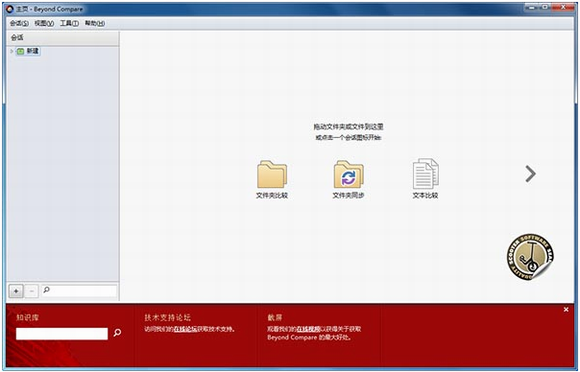Click the 拖动文件夹或文件到这里 hint text
The image size is (580, 372).
coord(348,127)
